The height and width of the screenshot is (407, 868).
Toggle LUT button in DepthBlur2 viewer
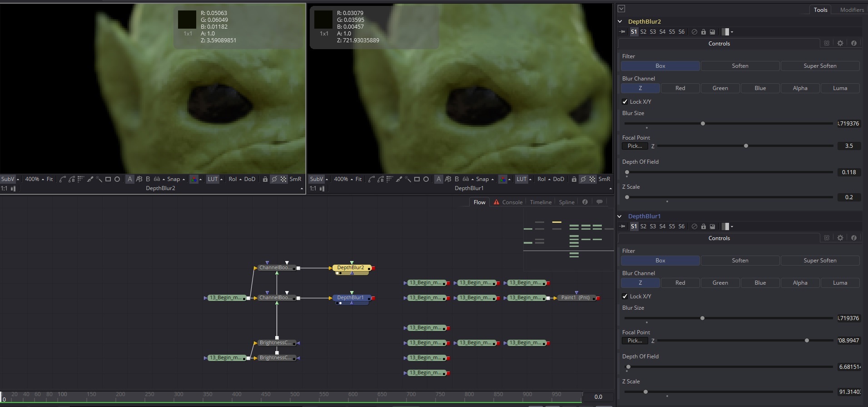point(213,179)
